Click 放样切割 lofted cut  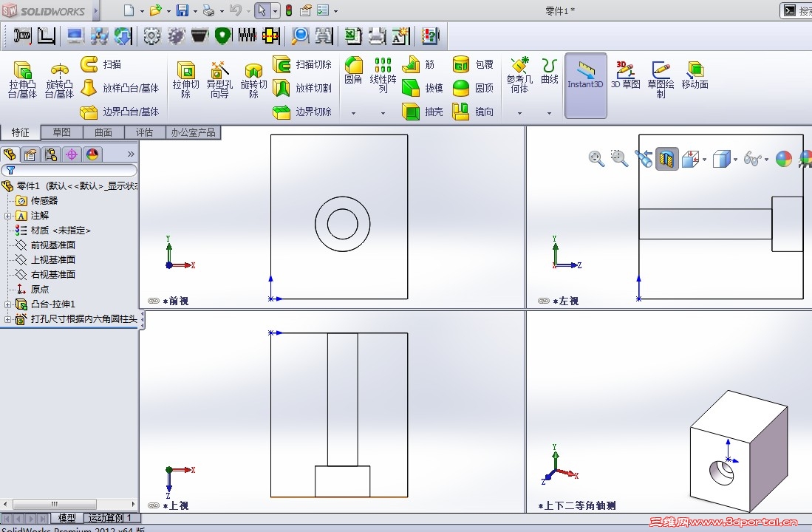point(302,87)
